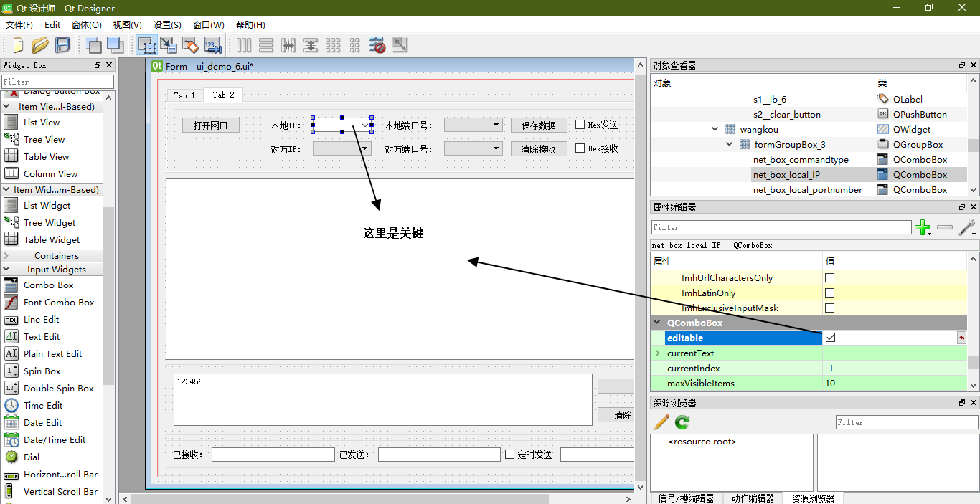Click the Open file folder icon
The width and height of the screenshot is (980, 504).
(40, 45)
